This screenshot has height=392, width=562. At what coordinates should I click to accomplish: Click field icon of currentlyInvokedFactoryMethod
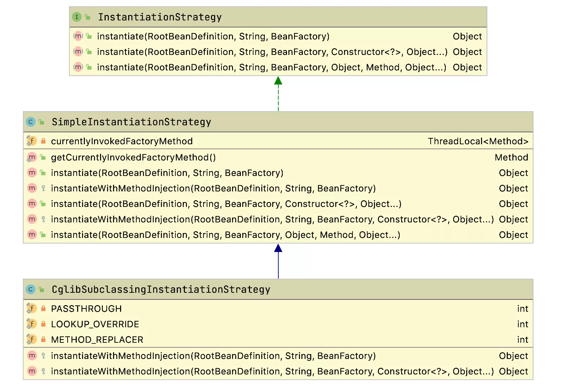[32, 141]
